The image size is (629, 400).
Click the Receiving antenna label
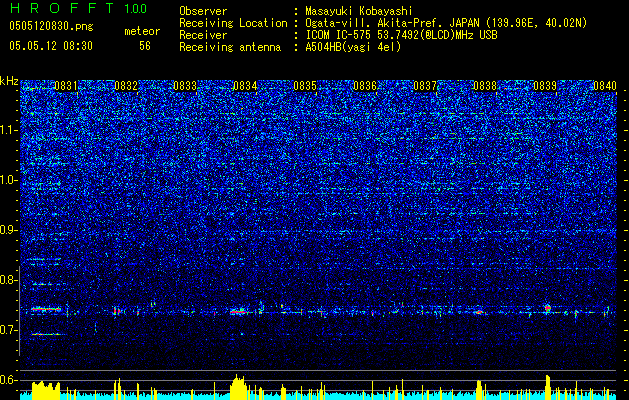[x=230, y=47]
